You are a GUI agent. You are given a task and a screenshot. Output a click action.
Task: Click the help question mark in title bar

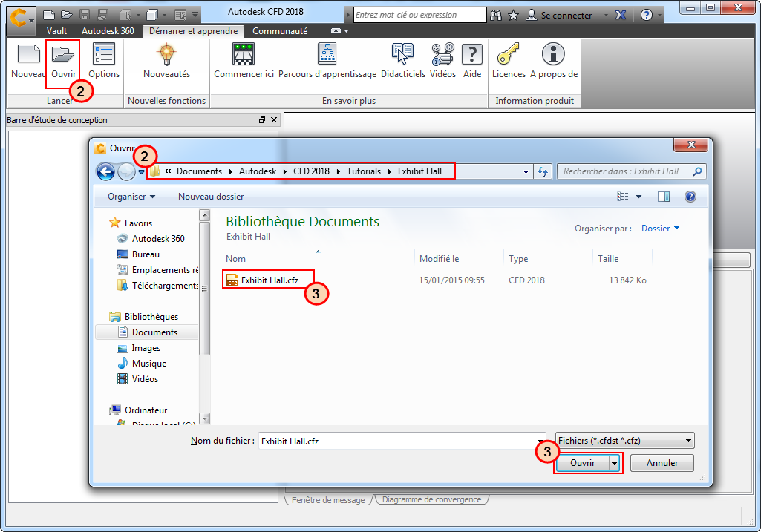click(x=647, y=15)
